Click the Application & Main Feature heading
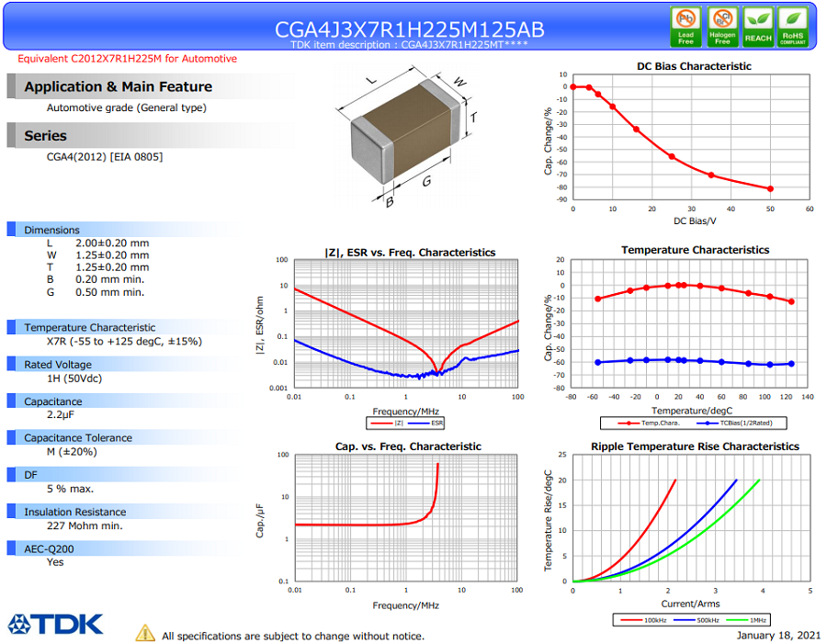Viewport: 827px width, 644px height. coord(119,86)
